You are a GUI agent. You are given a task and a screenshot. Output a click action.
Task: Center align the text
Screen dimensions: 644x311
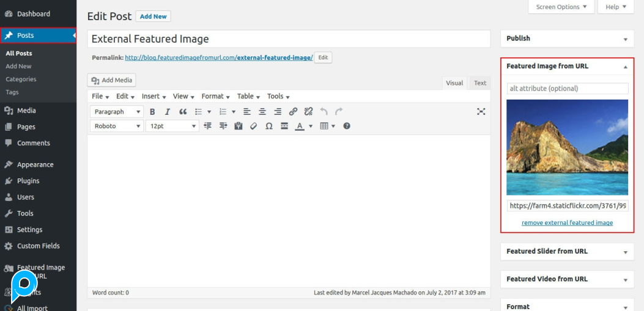click(262, 112)
